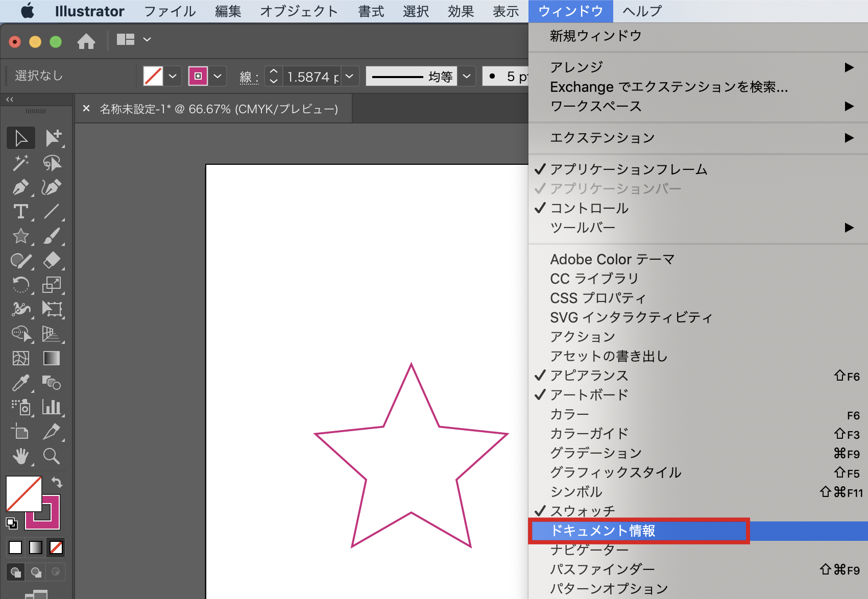Select the Eyedropper tool
Image resolution: width=868 pixels, height=599 pixels.
pyautogui.click(x=20, y=383)
